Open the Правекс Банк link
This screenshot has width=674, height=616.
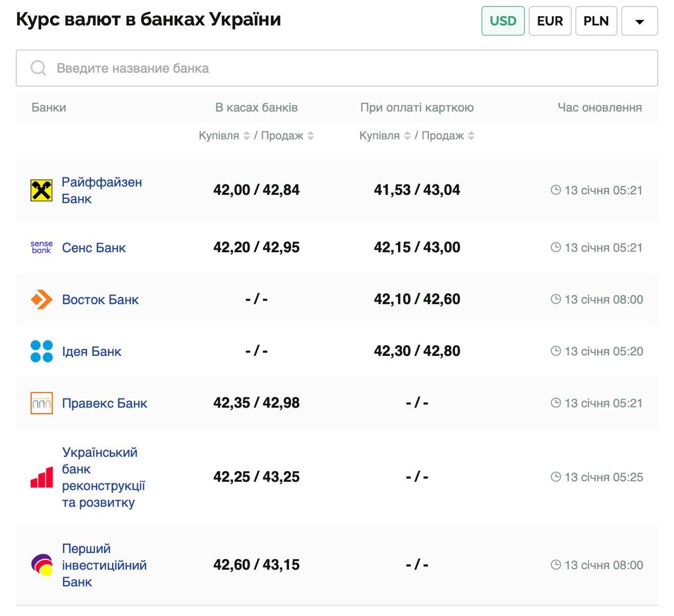[x=104, y=403]
